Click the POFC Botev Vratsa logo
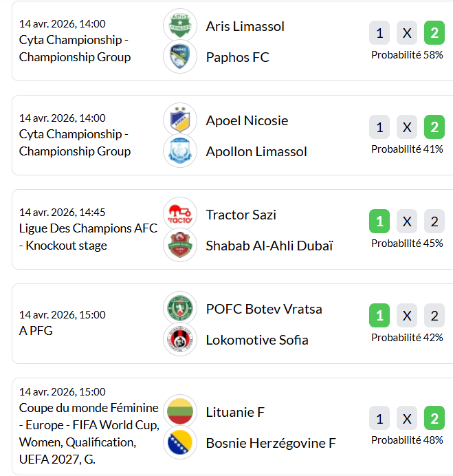Image resolution: width=453 pixels, height=476 pixels. pos(180,309)
